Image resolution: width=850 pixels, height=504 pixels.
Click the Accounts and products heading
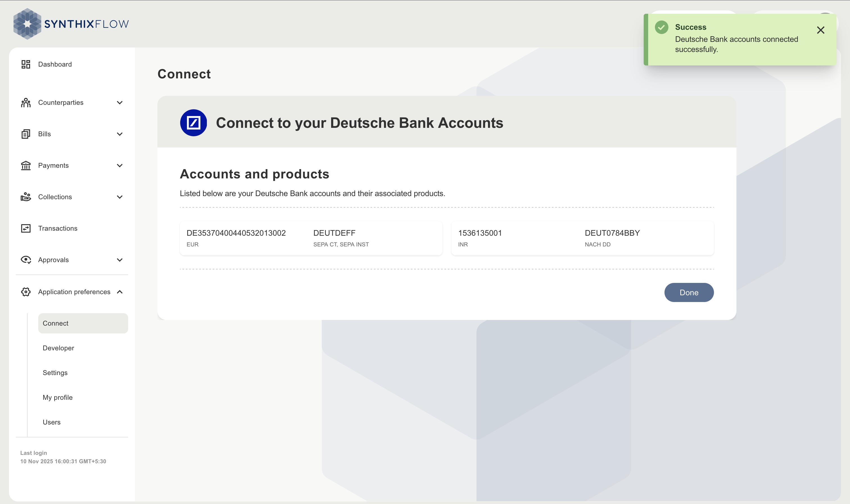[254, 174]
